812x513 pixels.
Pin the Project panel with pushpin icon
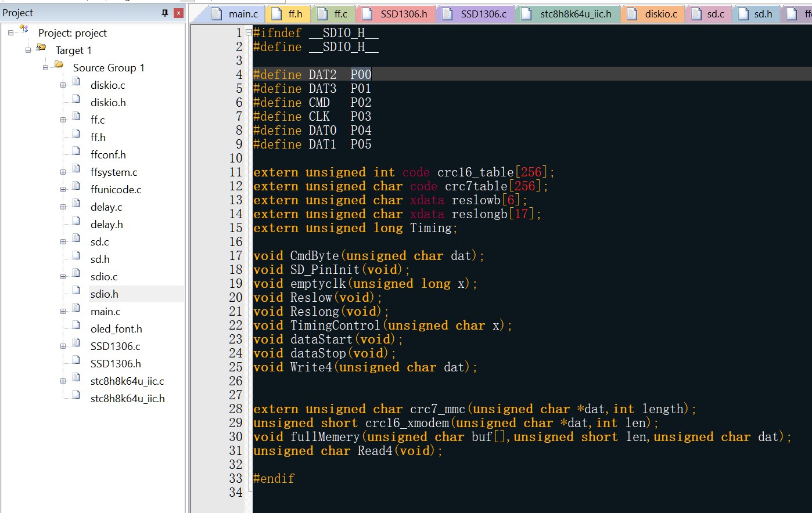165,13
